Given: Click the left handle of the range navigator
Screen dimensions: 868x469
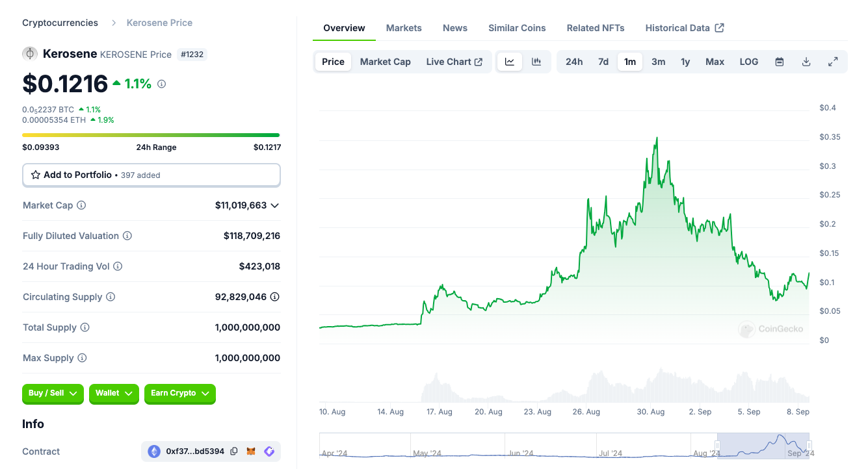Looking at the screenshot, I should tap(717, 445).
